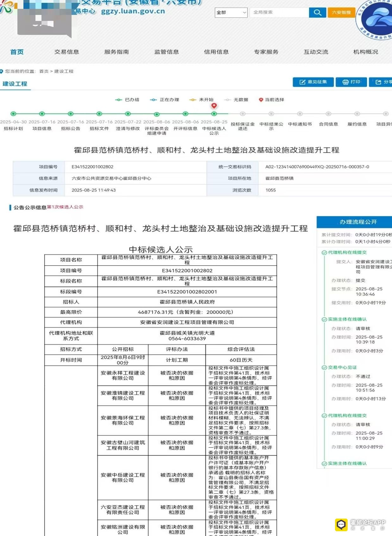Image resolution: width=392 pixels, height=536 pixels.
Task: Select the greyed 中标通知书 timeline node
Action: (300, 114)
